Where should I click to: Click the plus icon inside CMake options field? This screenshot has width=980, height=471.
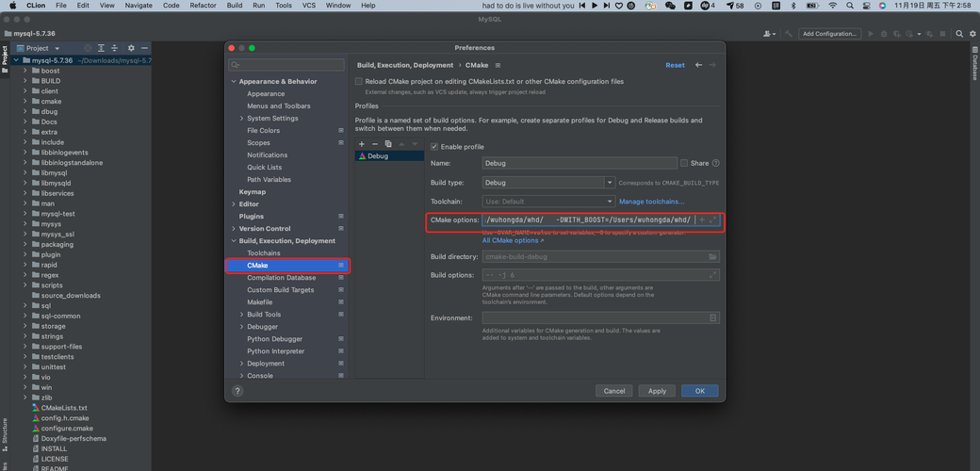[x=702, y=219]
